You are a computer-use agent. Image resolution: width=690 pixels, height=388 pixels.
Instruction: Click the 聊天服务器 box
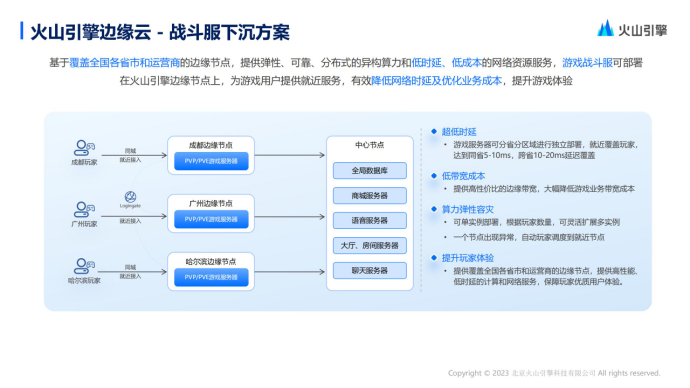[370, 271]
